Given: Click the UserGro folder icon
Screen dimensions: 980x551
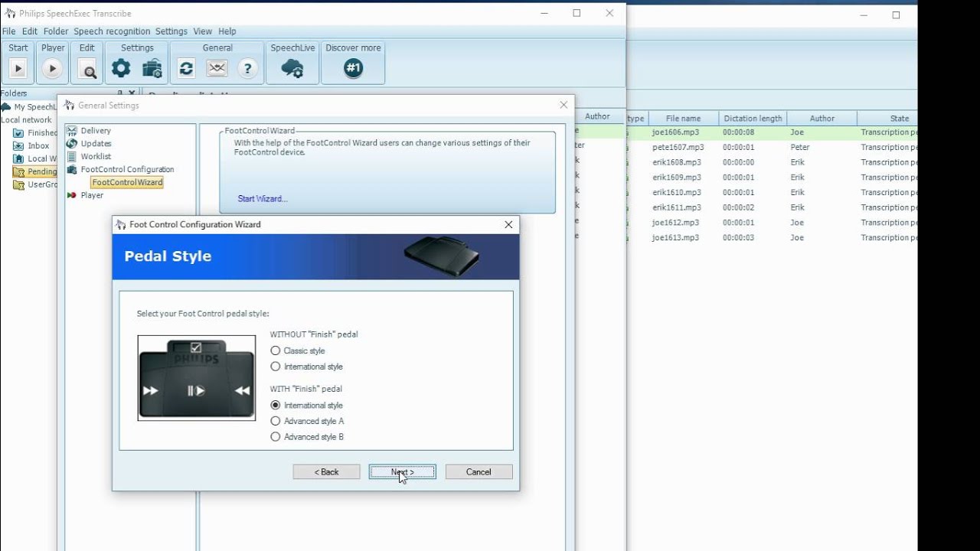Looking at the screenshot, I should pos(18,185).
